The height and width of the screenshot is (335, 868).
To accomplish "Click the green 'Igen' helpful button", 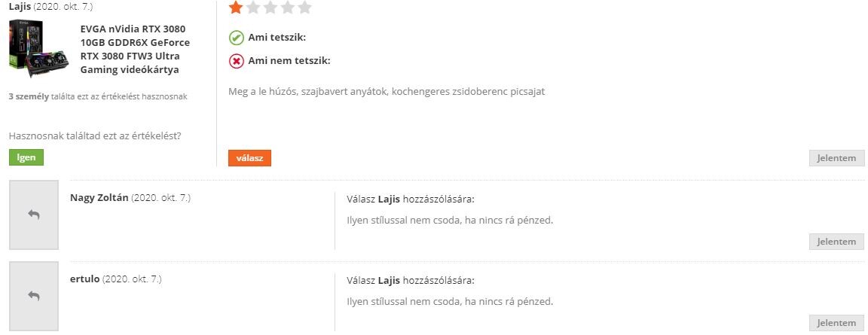I will pyautogui.click(x=26, y=157).
